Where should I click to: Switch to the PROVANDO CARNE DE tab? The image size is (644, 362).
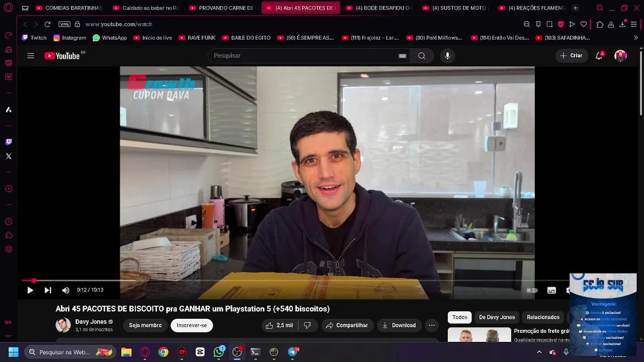[x=222, y=8]
